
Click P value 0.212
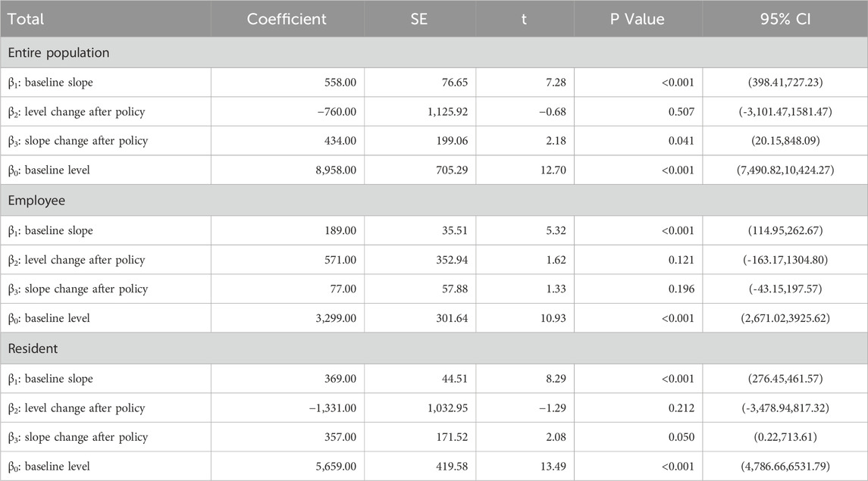click(x=681, y=408)
